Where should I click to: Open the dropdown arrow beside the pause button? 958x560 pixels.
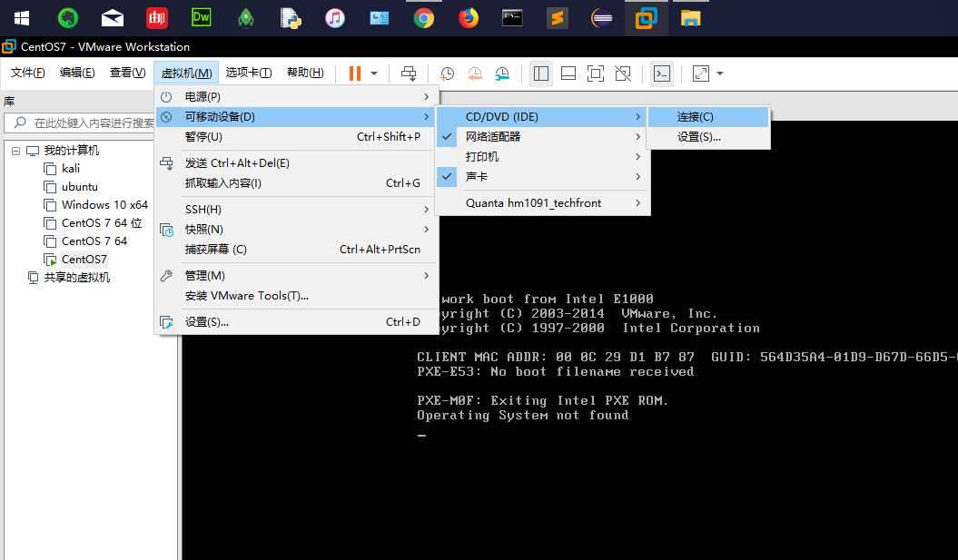[x=374, y=74]
